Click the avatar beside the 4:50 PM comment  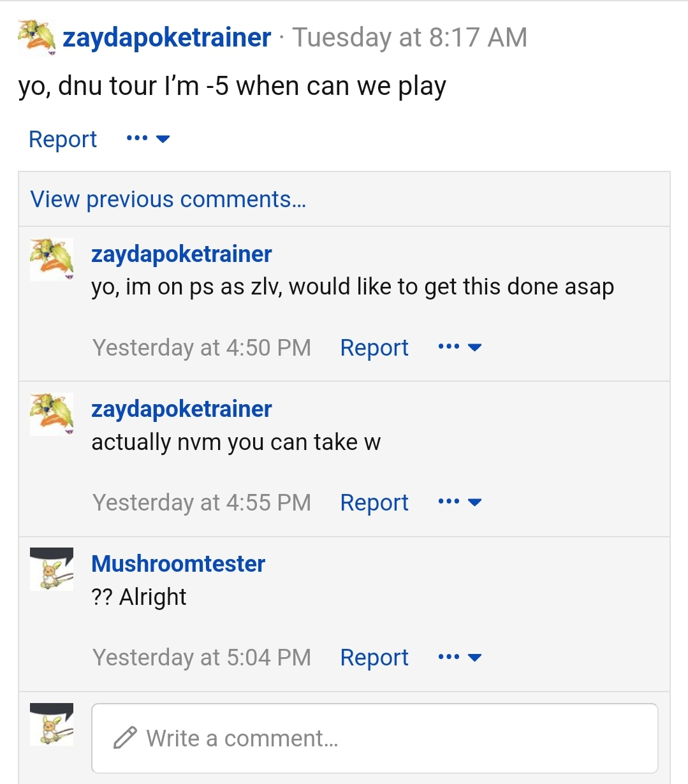(52, 259)
